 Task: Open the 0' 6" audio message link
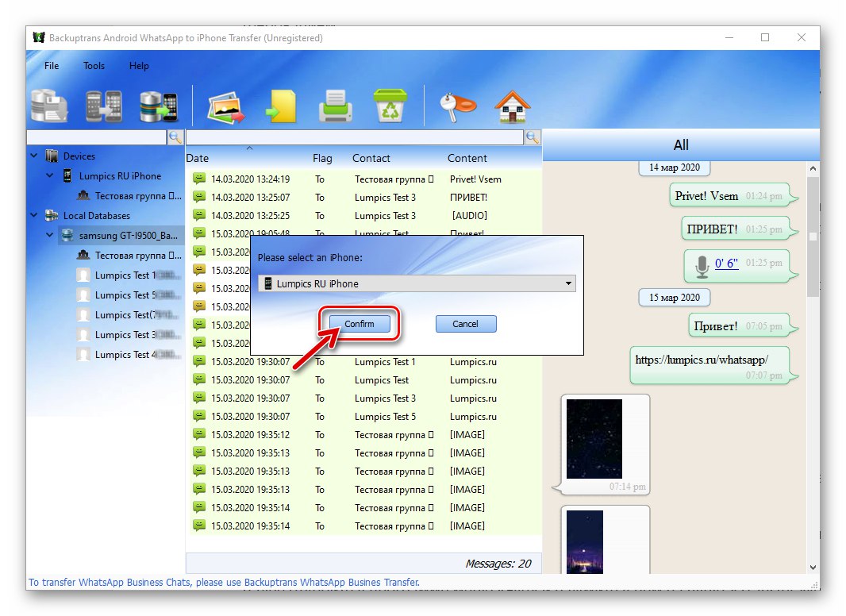click(x=726, y=263)
